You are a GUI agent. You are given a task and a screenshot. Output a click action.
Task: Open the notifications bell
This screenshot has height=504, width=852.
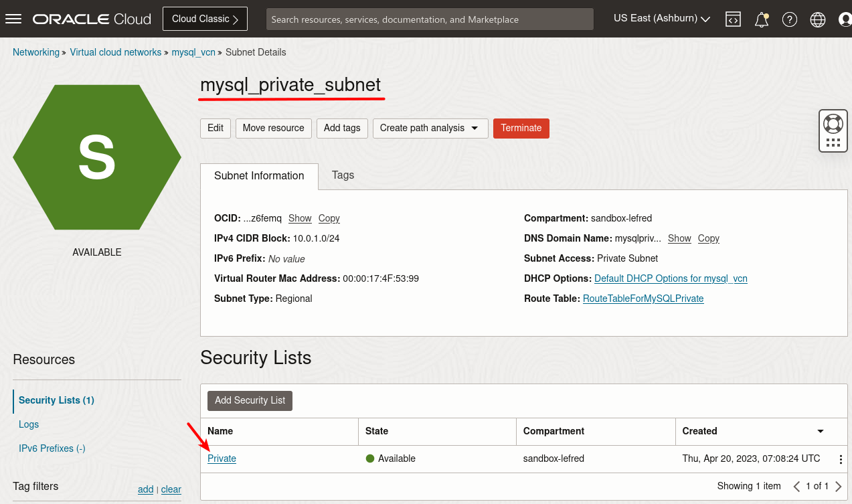click(761, 19)
